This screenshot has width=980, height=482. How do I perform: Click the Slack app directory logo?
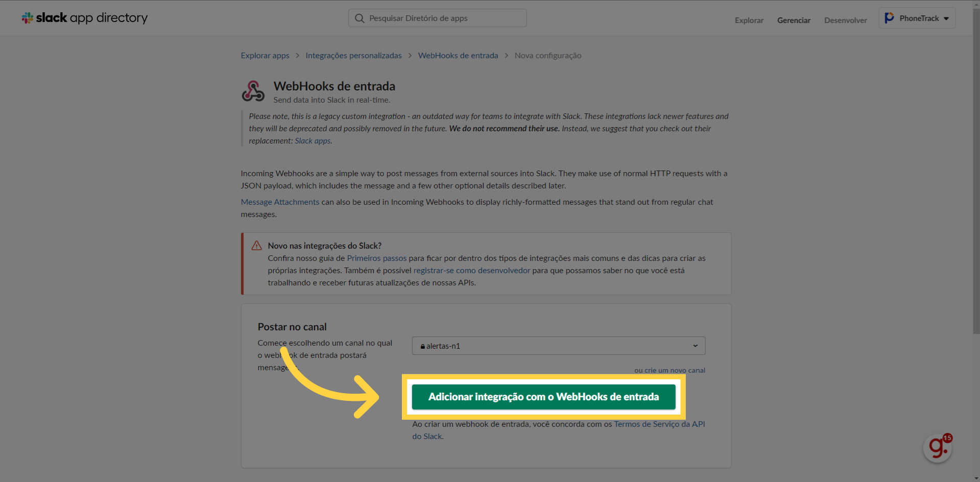[84, 18]
